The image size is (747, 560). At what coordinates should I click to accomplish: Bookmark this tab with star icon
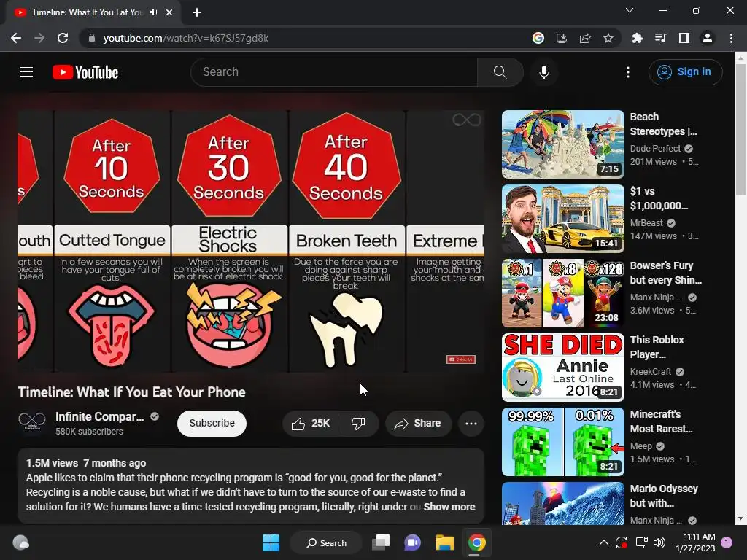pos(608,38)
